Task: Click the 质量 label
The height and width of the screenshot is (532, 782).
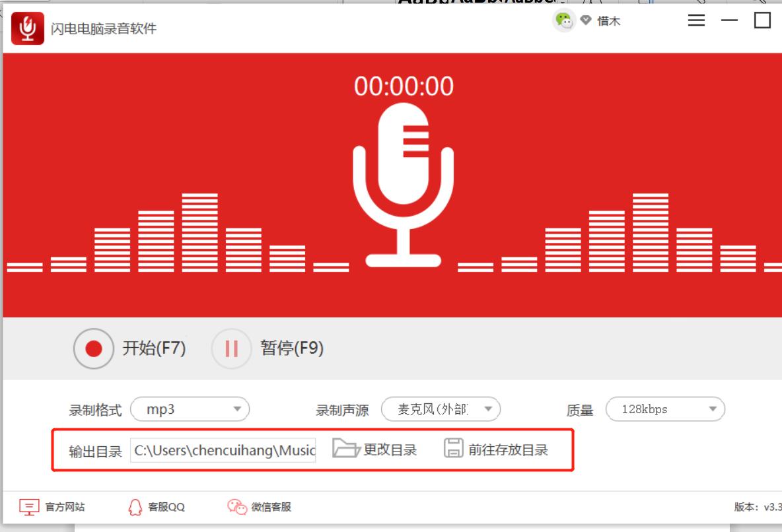Action: (580, 411)
